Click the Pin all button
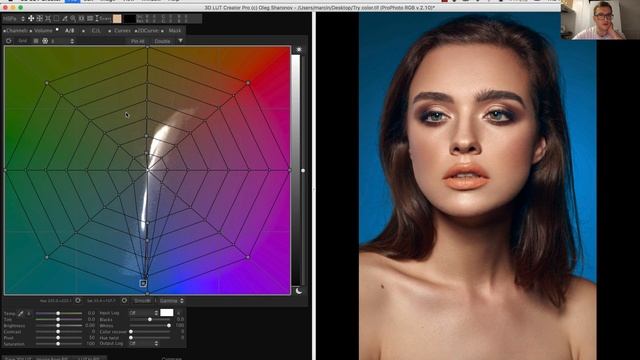This screenshot has width=640, height=360. pyautogui.click(x=138, y=41)
